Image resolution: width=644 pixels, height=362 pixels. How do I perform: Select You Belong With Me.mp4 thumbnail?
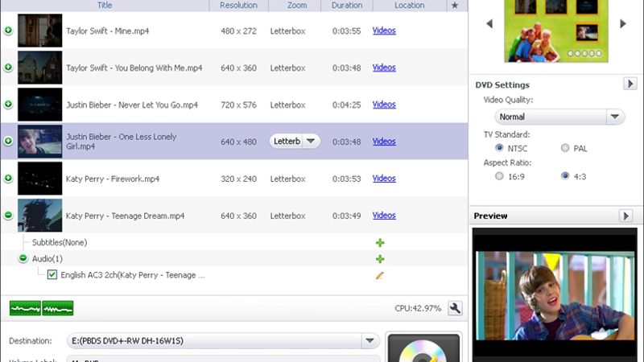(x=39, y=68)
